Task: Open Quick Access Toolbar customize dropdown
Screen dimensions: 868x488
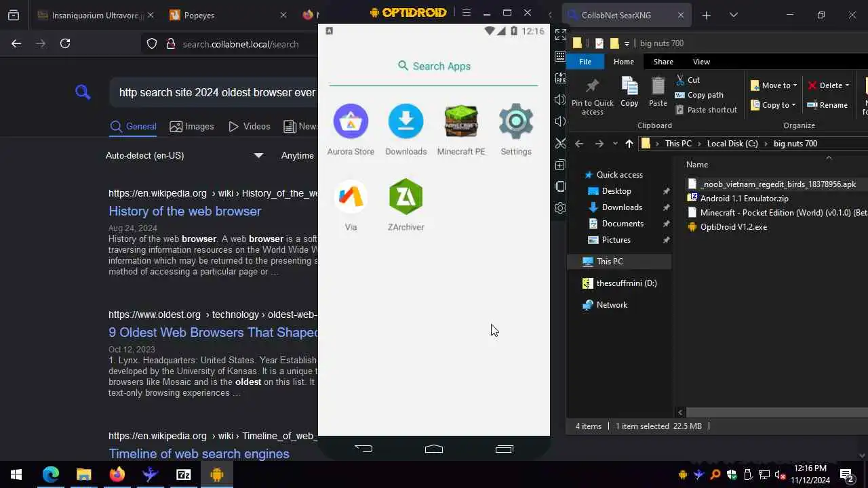Action: 627,43
